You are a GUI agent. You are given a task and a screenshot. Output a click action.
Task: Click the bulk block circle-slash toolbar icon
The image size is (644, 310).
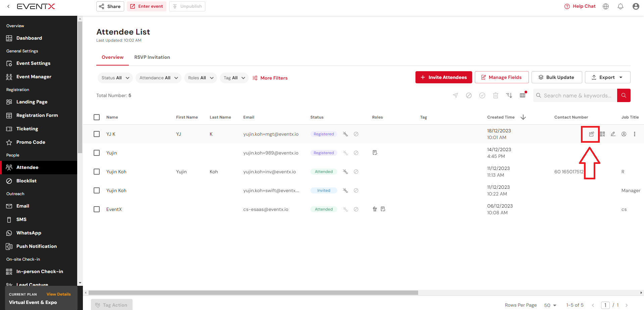coord(469,95)
